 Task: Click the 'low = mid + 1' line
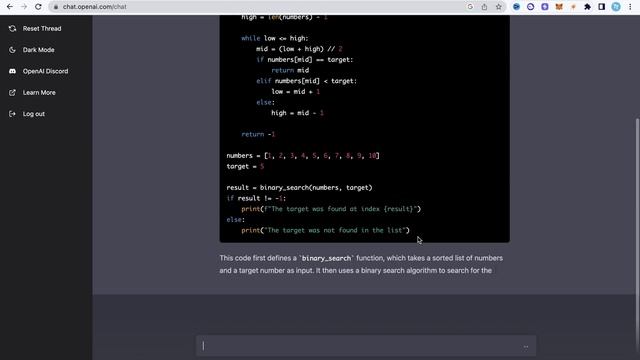(296, 91)
